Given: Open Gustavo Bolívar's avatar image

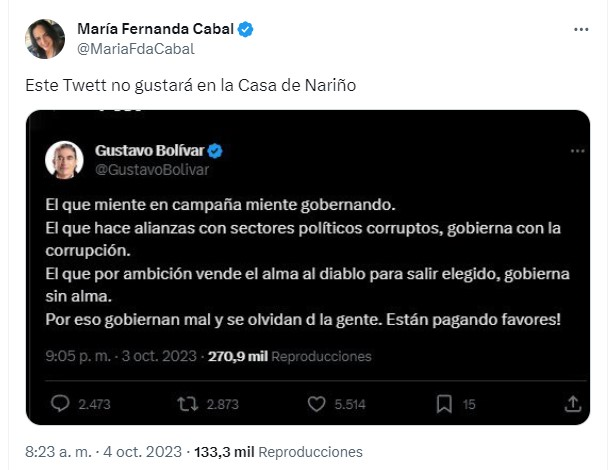Looking at the screenshot, I should [64, 160].
